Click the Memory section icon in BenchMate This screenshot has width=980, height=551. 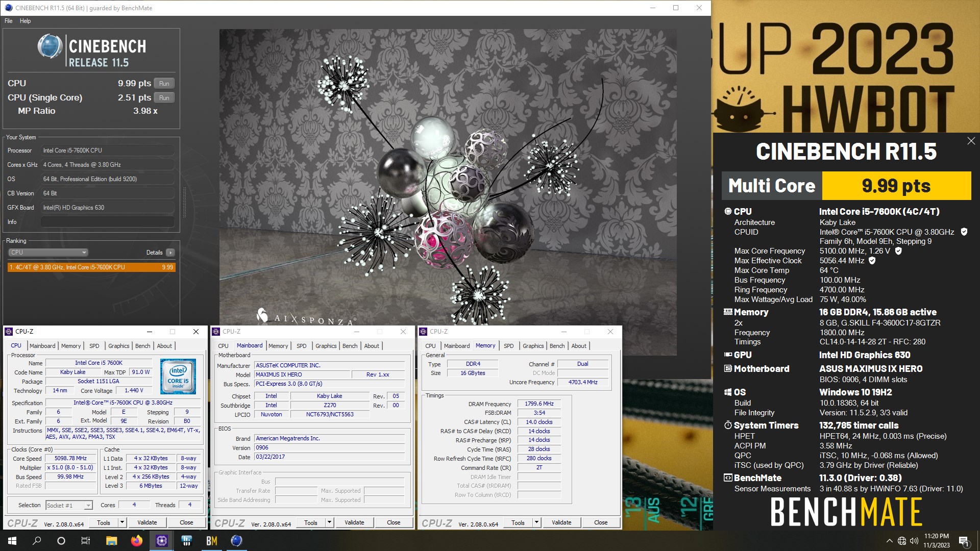728,312
